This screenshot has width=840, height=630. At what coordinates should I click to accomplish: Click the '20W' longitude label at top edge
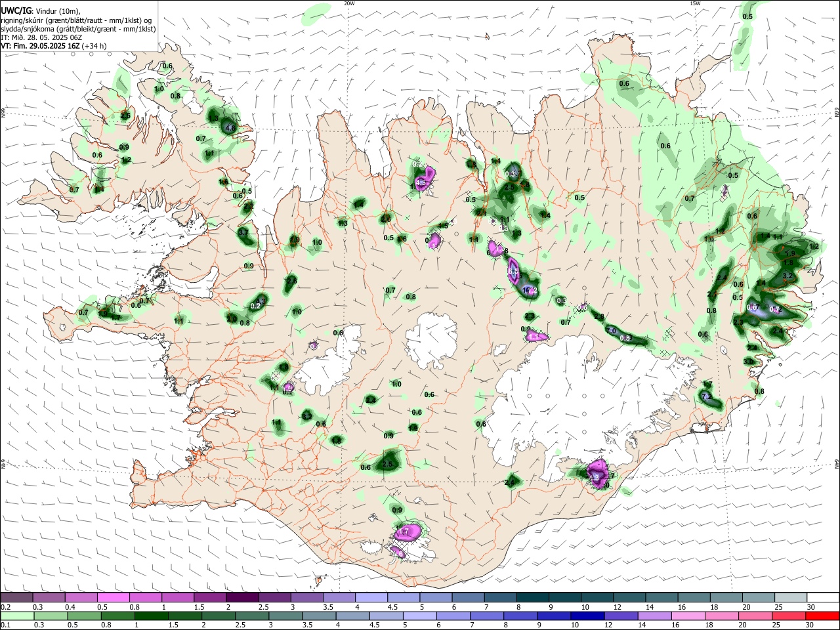point(349,3)
